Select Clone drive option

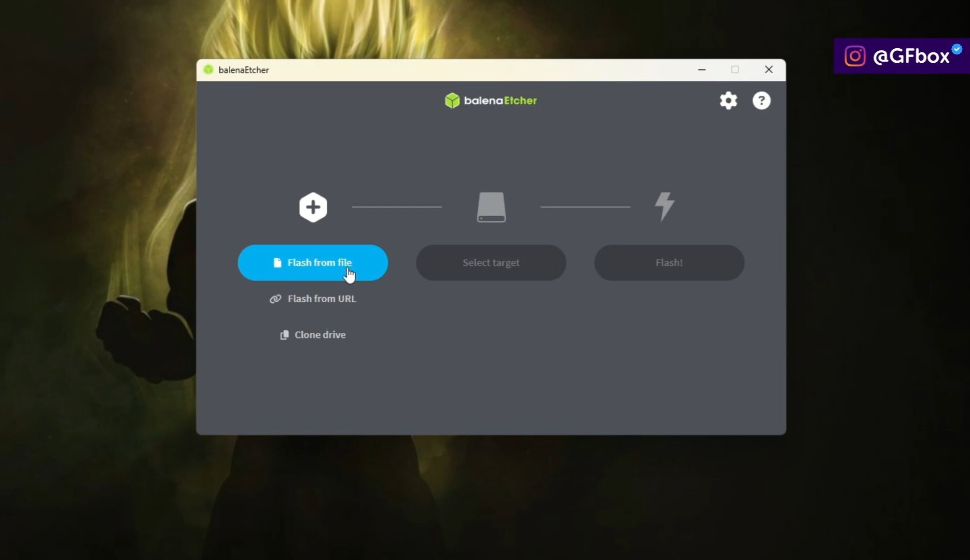point(320,335)
